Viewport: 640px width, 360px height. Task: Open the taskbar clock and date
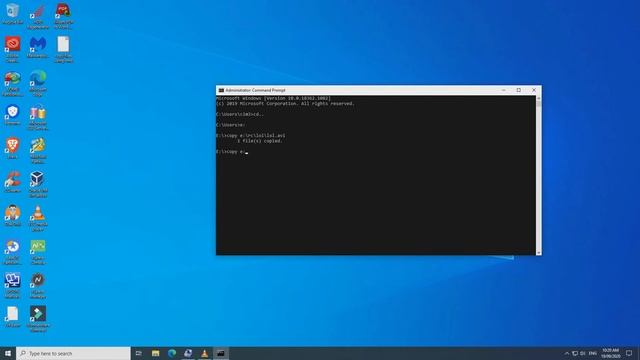point(610,353)
